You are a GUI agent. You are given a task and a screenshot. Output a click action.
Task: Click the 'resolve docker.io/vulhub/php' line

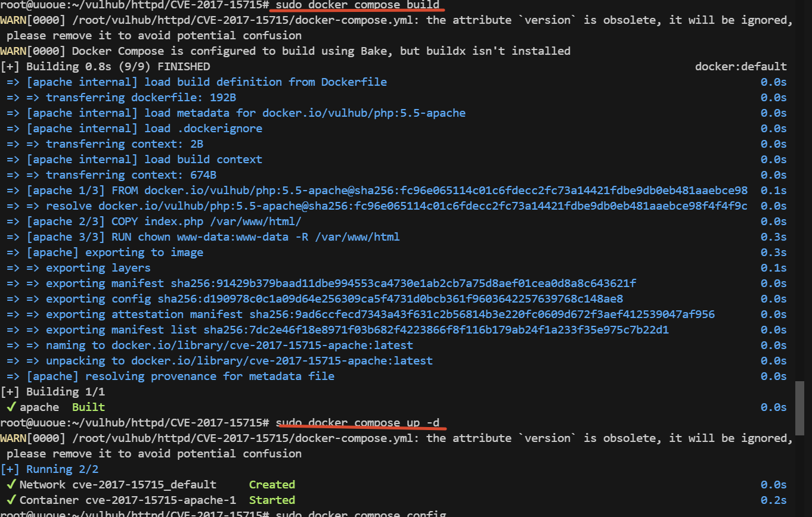pos(377,206)
